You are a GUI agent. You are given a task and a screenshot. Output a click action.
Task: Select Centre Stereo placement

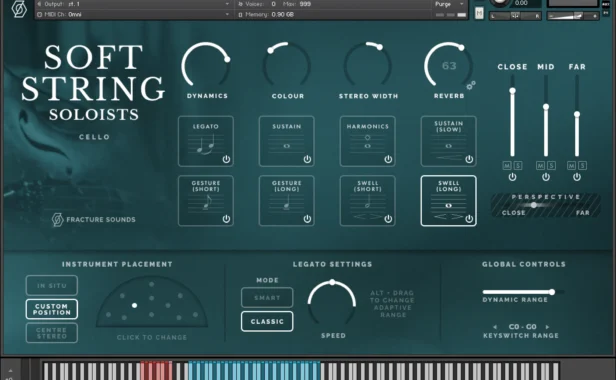tap(52, 333)
